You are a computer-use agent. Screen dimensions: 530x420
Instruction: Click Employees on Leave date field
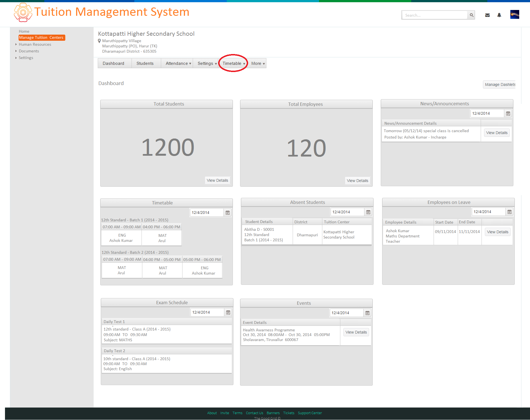[x=489, y=212]
